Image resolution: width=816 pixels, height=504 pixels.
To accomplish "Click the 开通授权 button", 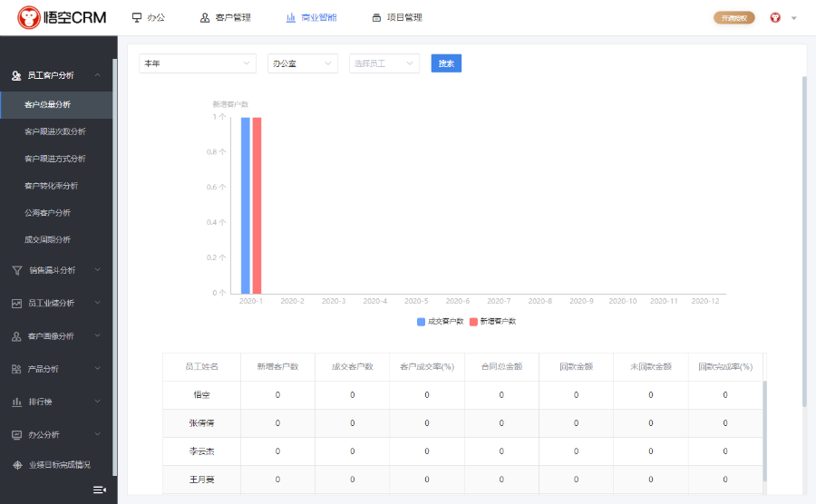I will [x=733, y=17].
